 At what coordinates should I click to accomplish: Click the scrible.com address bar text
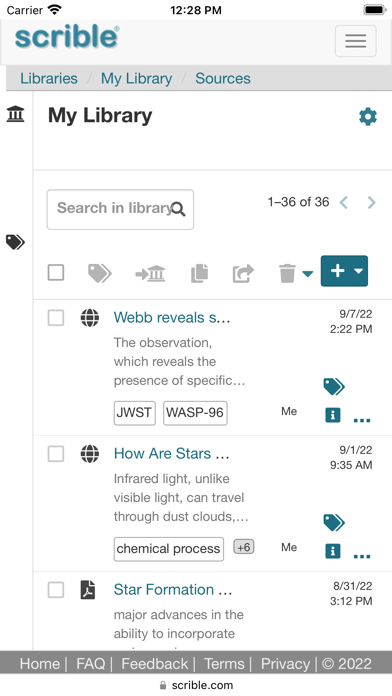pos(202,685)
